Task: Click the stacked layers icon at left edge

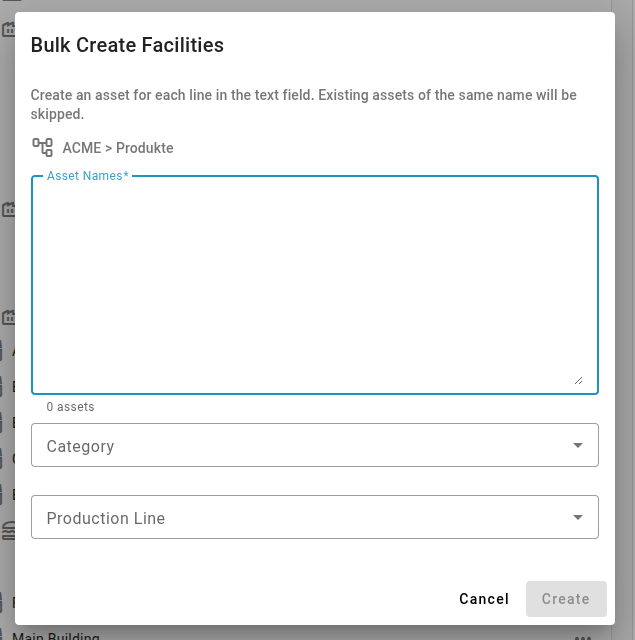Action: [7, 530]
